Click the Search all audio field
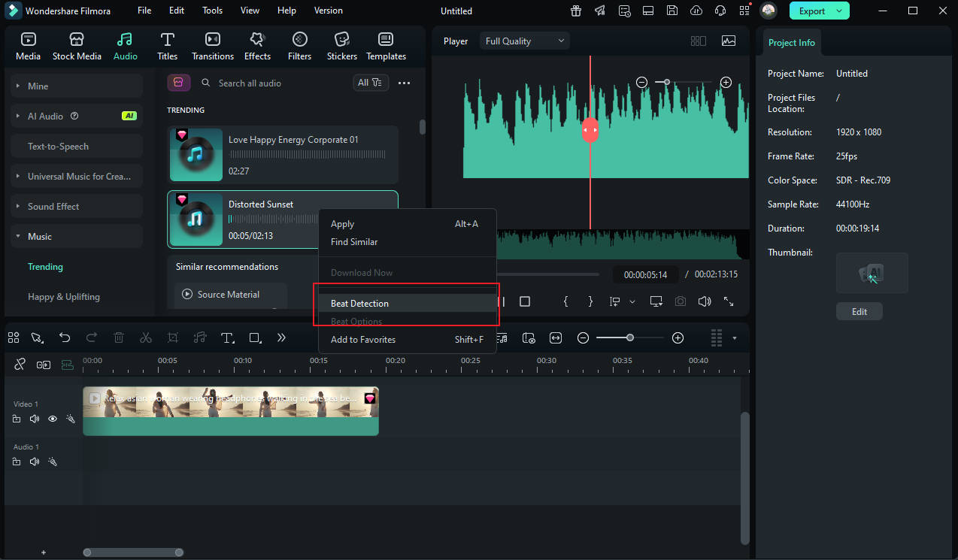Screen dimensions: 958x560 [271, 83]
